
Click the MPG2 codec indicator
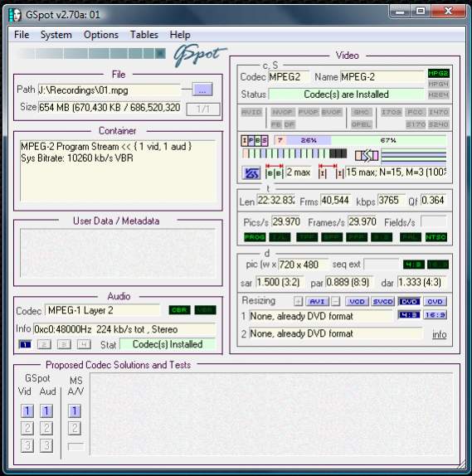(438, 73)
